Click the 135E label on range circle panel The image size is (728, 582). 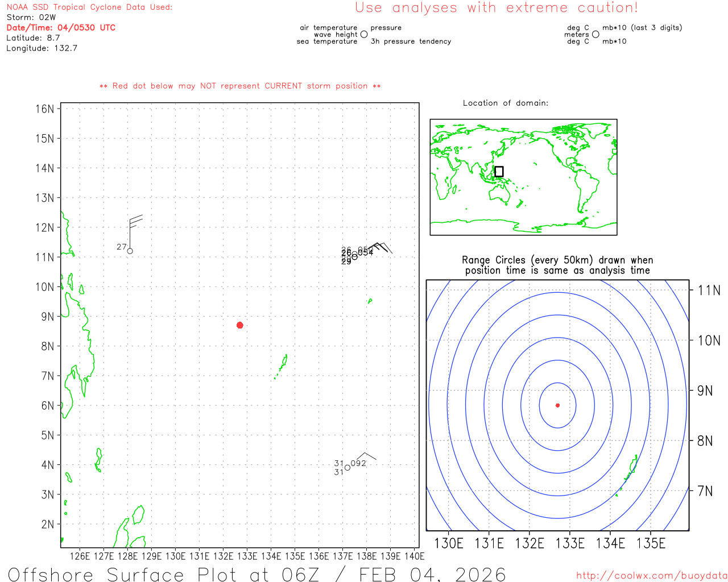pyautogui.click(x=651, y=543)
